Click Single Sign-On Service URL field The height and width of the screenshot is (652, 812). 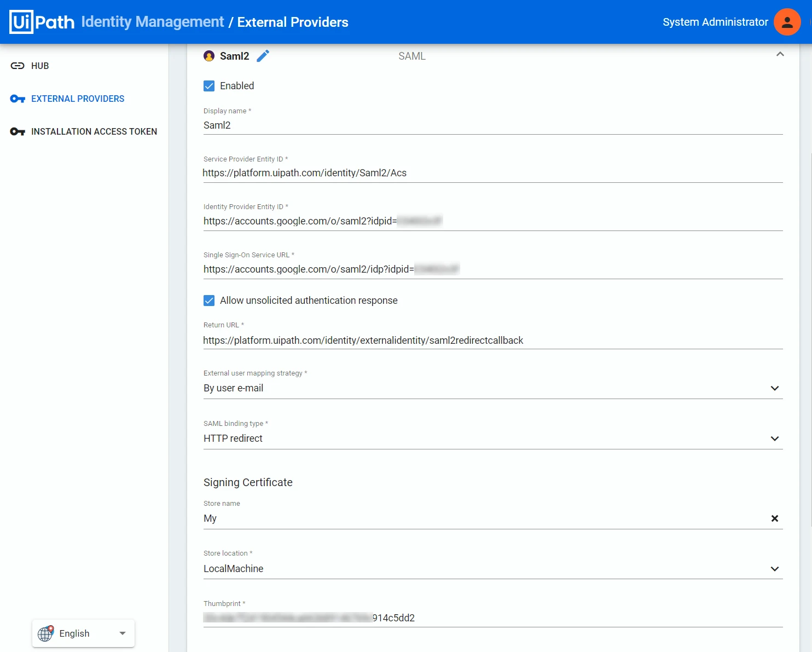(x=493, y=269)
